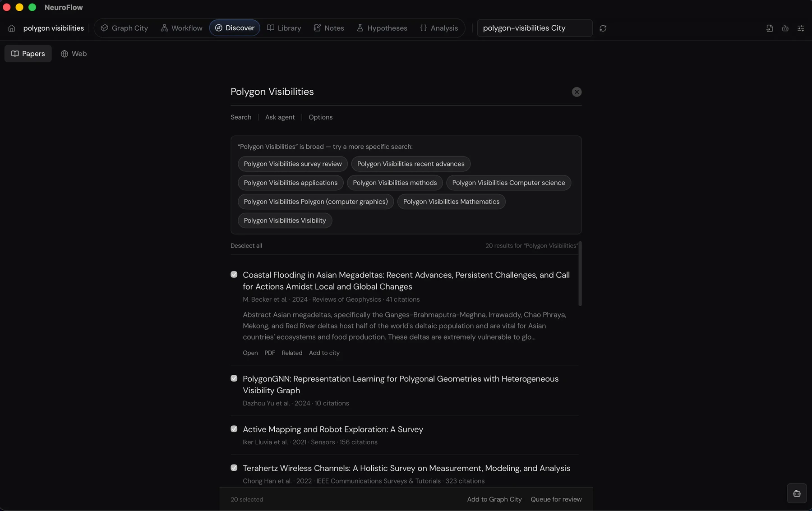Open the Graph City tab

(x=124, y=28)
